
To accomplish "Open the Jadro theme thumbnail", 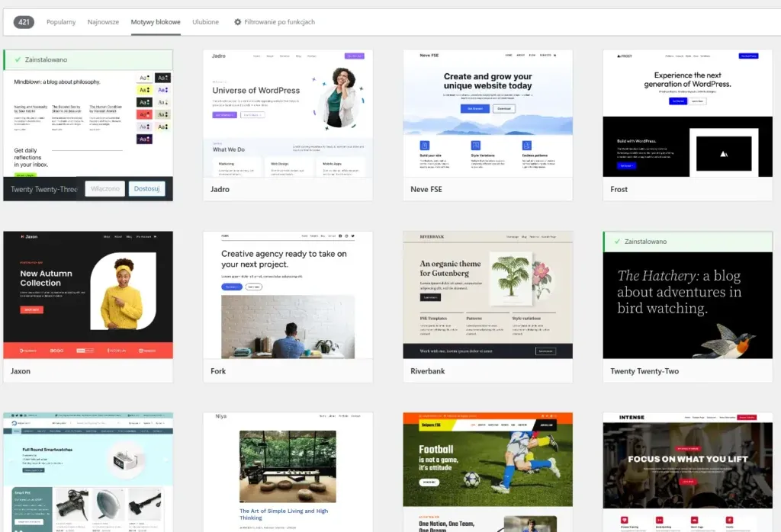I will pyautogui.click(x=288, y=113).
